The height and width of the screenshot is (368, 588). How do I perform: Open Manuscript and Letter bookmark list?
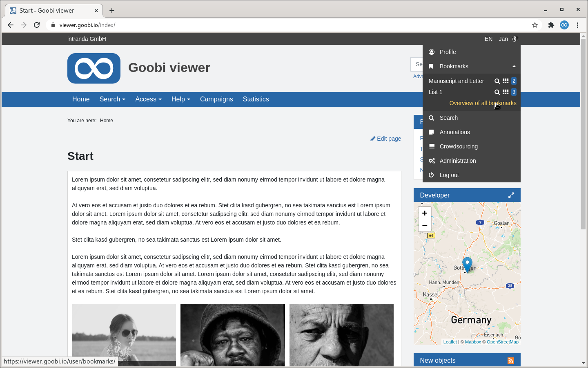coord(456,81)
